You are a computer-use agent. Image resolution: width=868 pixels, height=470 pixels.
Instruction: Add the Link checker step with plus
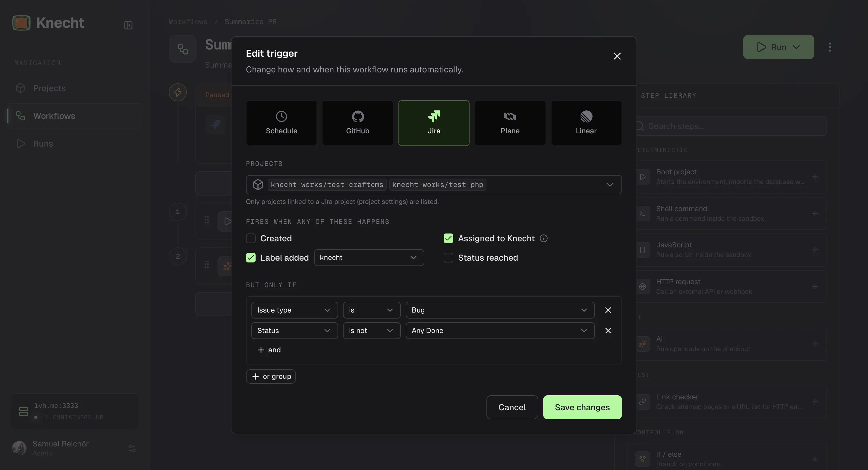(815, 402)
